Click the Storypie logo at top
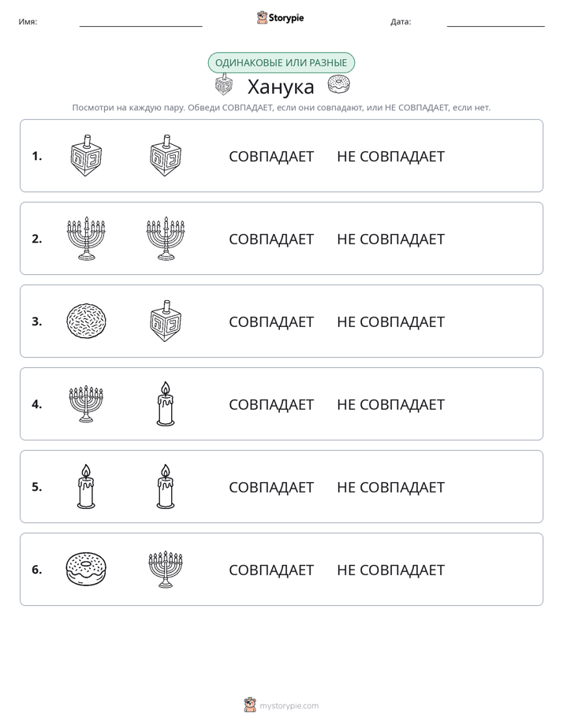Image resolution: width=563 pixels, height=728 pixels. pos(280,17)
